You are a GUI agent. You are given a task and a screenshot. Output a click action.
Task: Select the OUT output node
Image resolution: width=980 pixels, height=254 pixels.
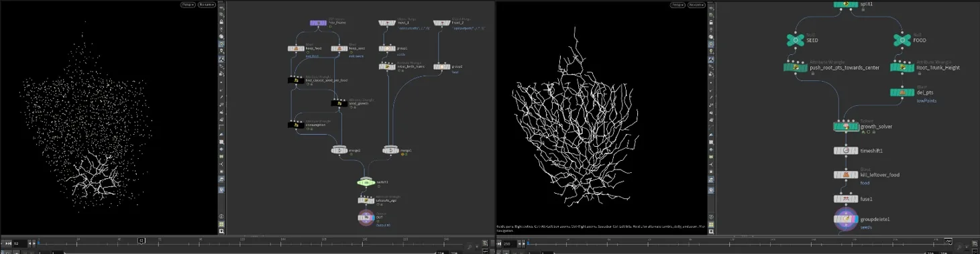coord(366,218)
